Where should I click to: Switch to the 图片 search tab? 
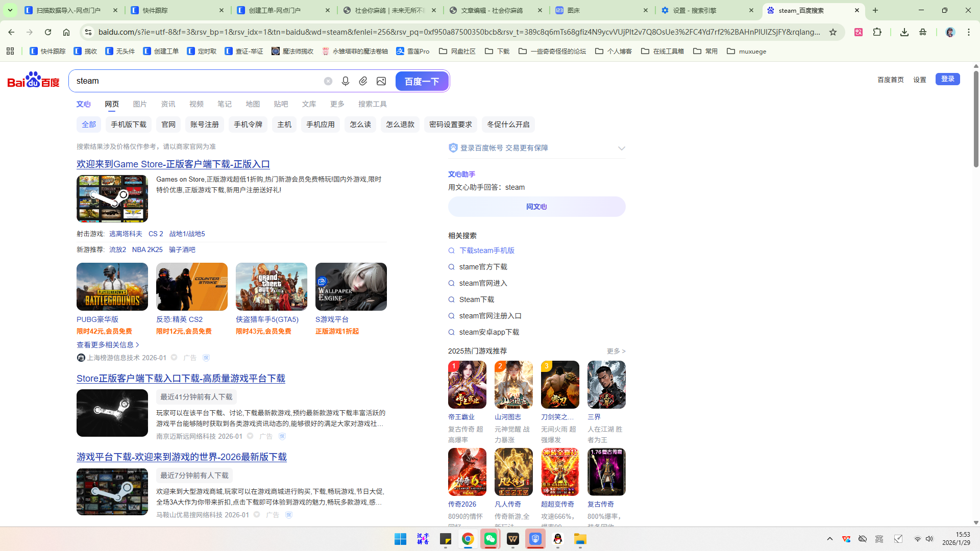[140, 104]
